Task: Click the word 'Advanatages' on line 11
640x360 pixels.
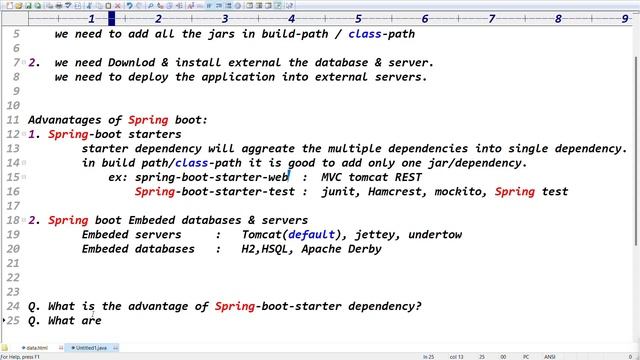Action: (64, 120)
